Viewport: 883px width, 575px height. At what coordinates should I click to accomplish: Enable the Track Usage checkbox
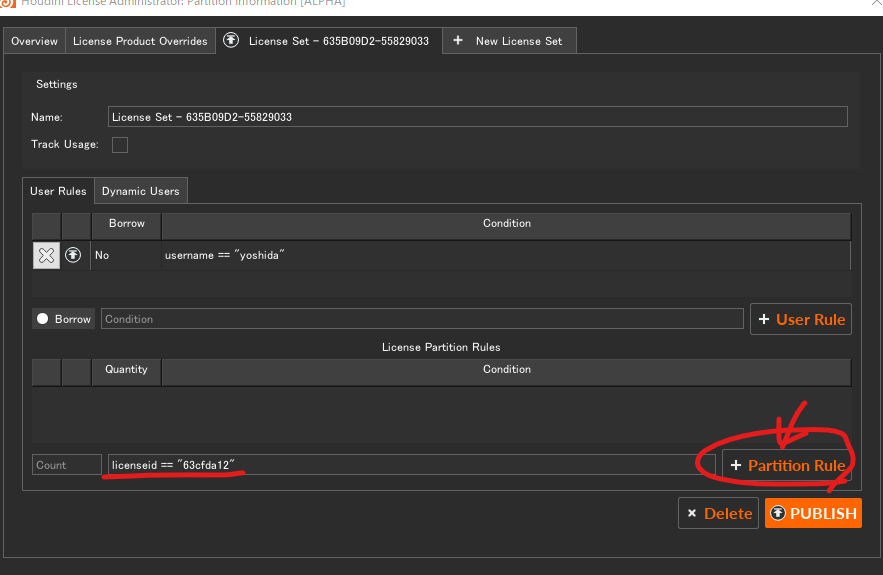(120, 145)
